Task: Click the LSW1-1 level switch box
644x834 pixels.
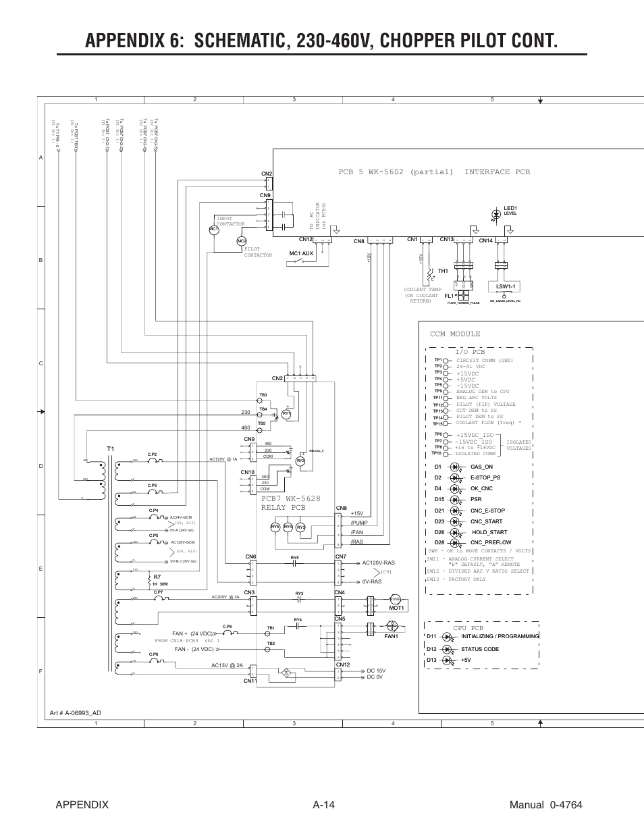Action: click(x=506, y=287)
